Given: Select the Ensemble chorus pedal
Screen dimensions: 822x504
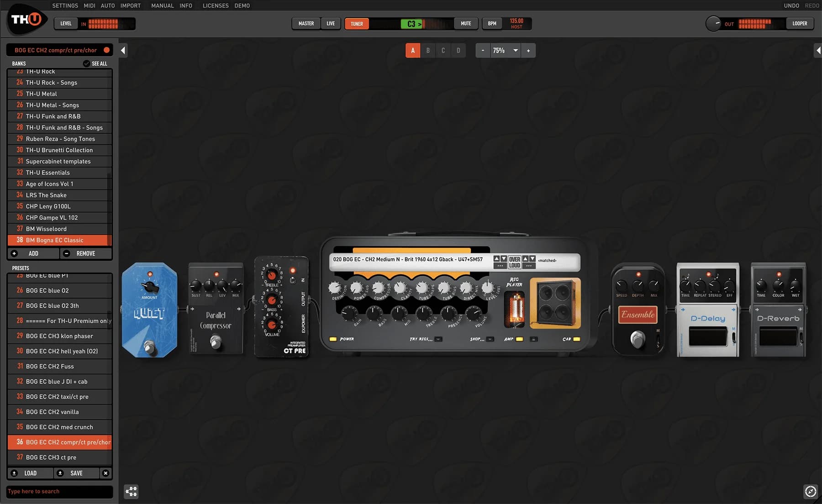Looking at the screenshot, I should coord(638,314).
